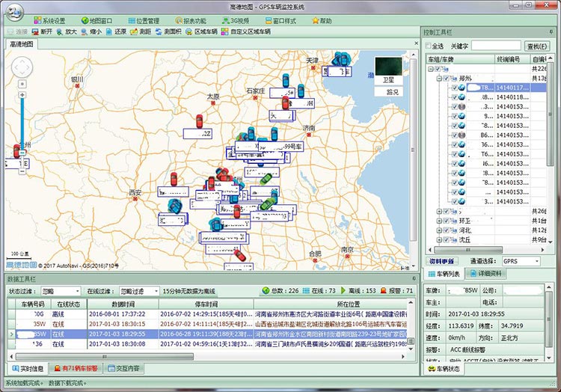Screen dimensions: 561x392
Task: Uncheck the 河北 group checkbox
Action: [446, 230]
